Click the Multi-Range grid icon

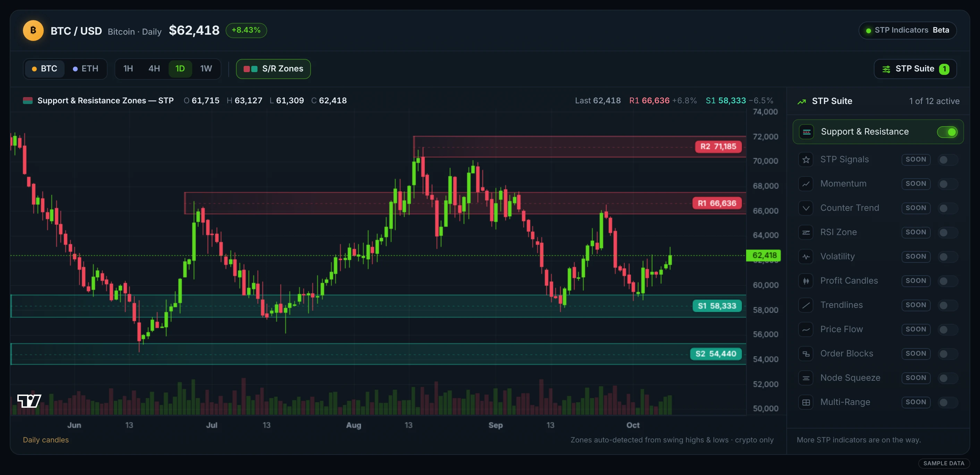(x=806, y=403)
